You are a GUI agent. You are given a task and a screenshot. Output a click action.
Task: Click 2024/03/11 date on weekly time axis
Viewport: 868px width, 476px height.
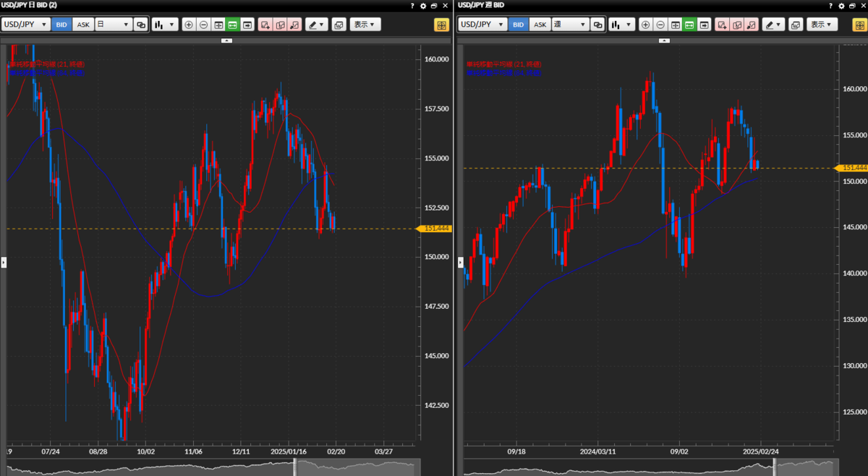tap(597, 450)
